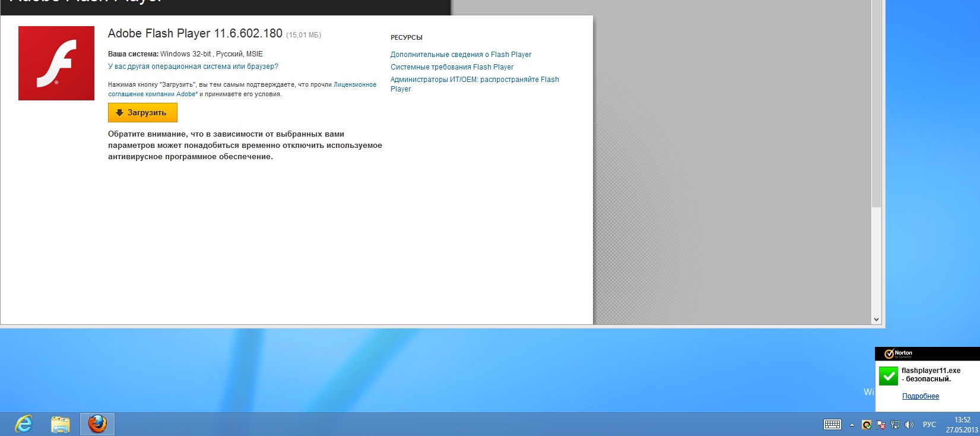Image resolution: width=980 pixels, height=436 pixels.
Task: Open Action Center flag icon
Action: coord(881,425)
